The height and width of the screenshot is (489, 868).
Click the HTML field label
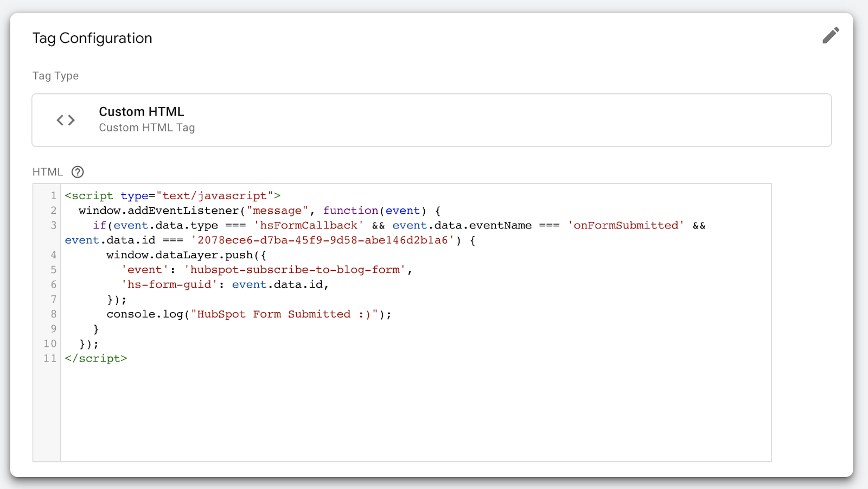[48, 172]
